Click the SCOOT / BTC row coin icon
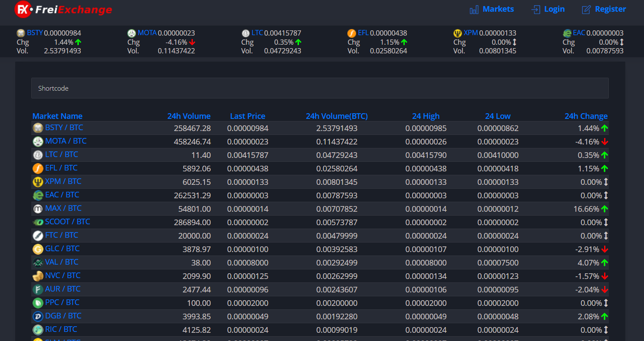Image resolution: width=644 pixels, height=341 pixels. point(38,222)
